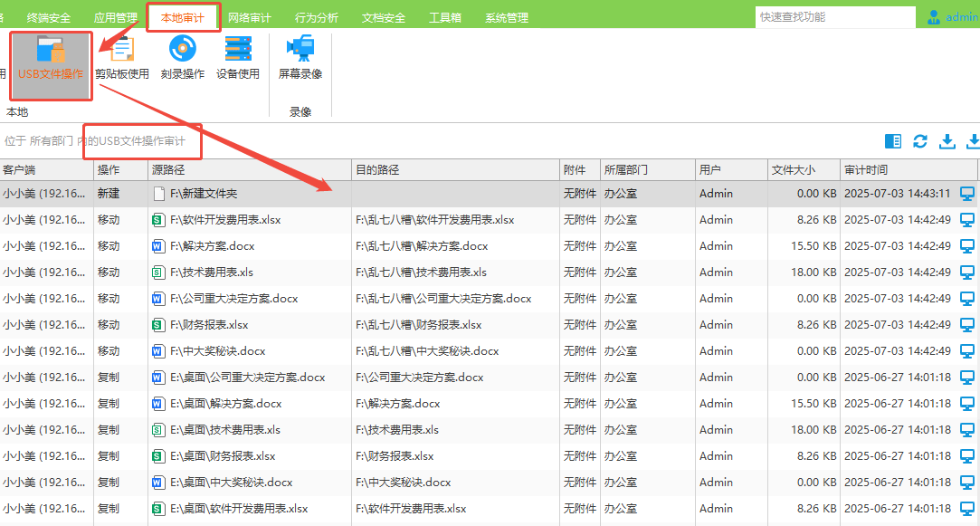Click destination F:\乱七八糟\公司重大决定方案.docx
Viewport: 980px width, 526px height.
[443, 299]
